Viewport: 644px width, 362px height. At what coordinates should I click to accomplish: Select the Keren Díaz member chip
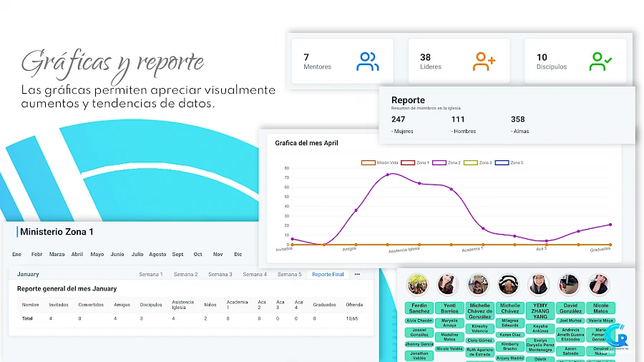click(509, 335)
